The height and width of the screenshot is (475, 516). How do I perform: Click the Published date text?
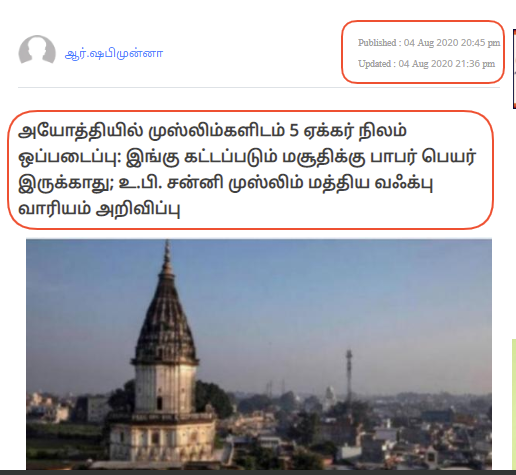429,43
